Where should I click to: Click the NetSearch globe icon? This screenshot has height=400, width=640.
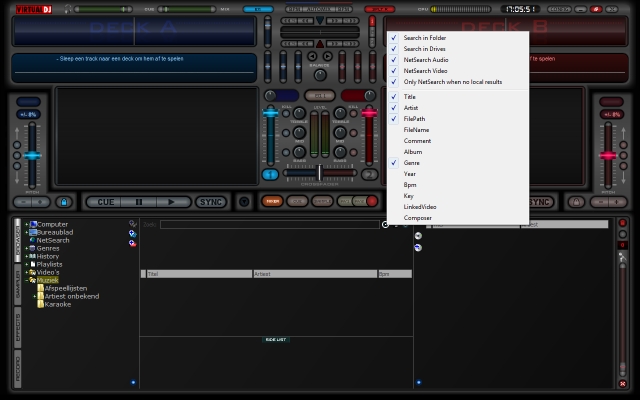click(x=33, y=240)
